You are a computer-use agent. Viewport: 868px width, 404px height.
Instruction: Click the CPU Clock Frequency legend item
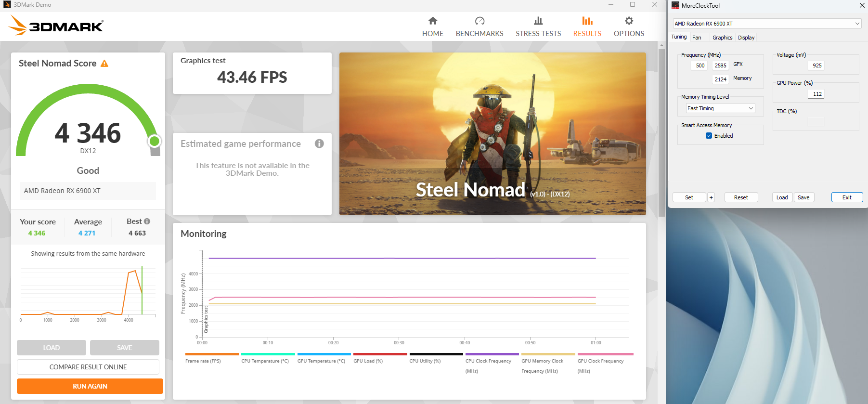(x=492, y=364)
